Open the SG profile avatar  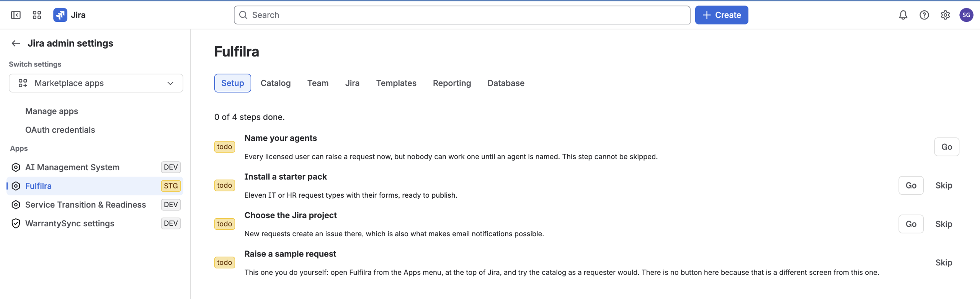[x=966, y=15]
